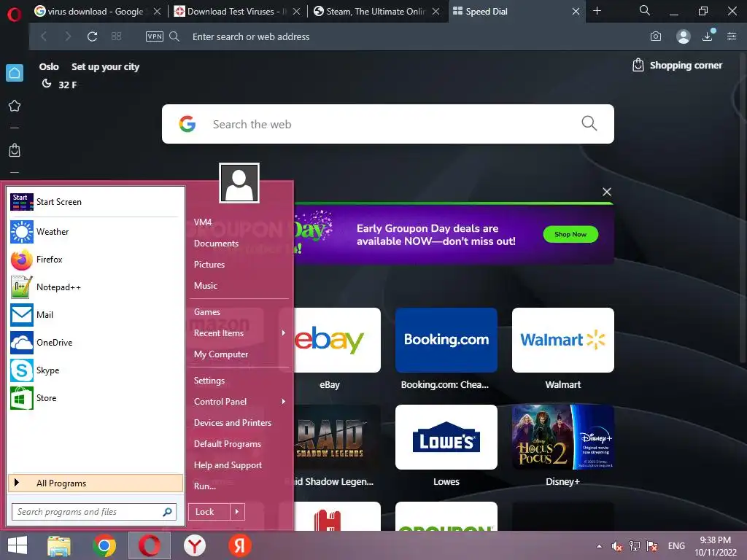The width and height of the screenshot is (747, 560).
Task: Click Set up your city link
Action: click(105, 66)
